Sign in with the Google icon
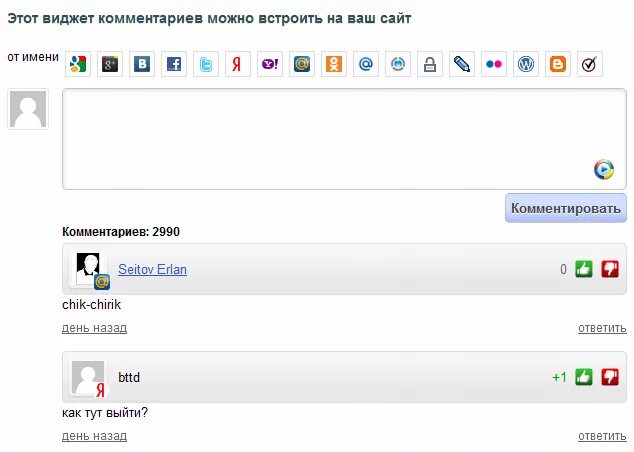Viewport: 634px width, 452px height. (78, 64)
